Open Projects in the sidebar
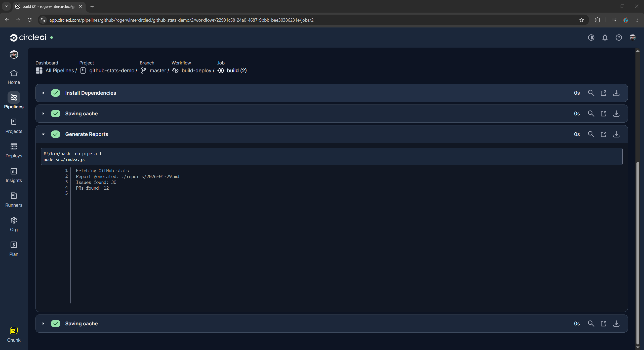 (x=14, y=126)
